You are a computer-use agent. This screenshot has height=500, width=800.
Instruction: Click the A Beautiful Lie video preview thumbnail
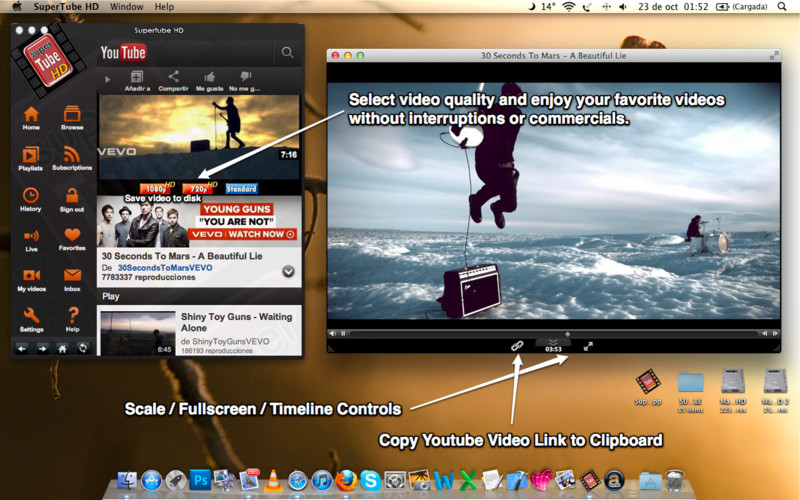click(199, 137)
